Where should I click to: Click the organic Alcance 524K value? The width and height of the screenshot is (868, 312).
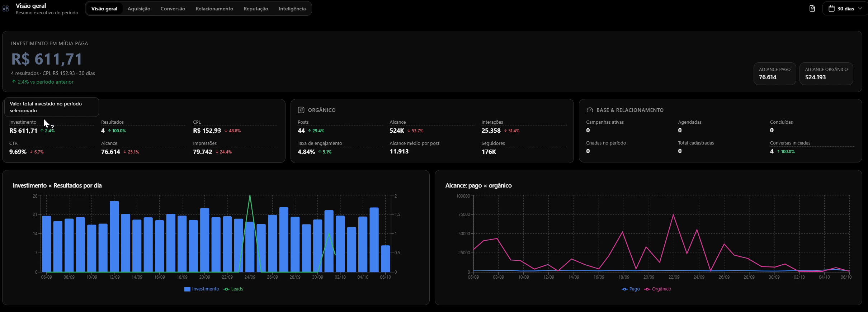point(397,131)
